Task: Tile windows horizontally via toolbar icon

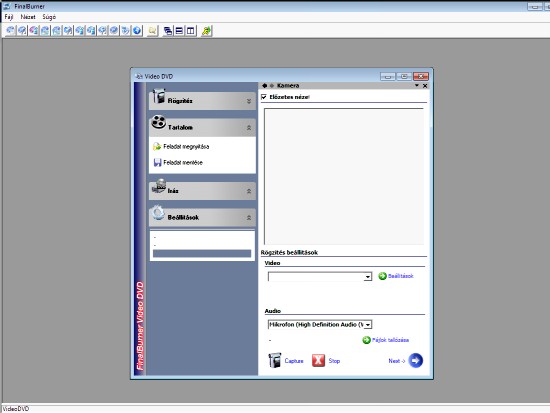Action: [179, 31]
